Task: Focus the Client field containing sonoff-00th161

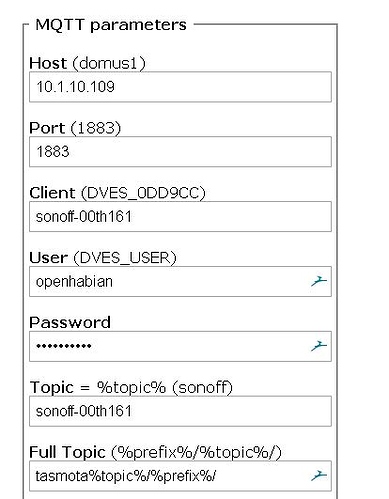Action: pyautogui.click(x=180, y=216)
